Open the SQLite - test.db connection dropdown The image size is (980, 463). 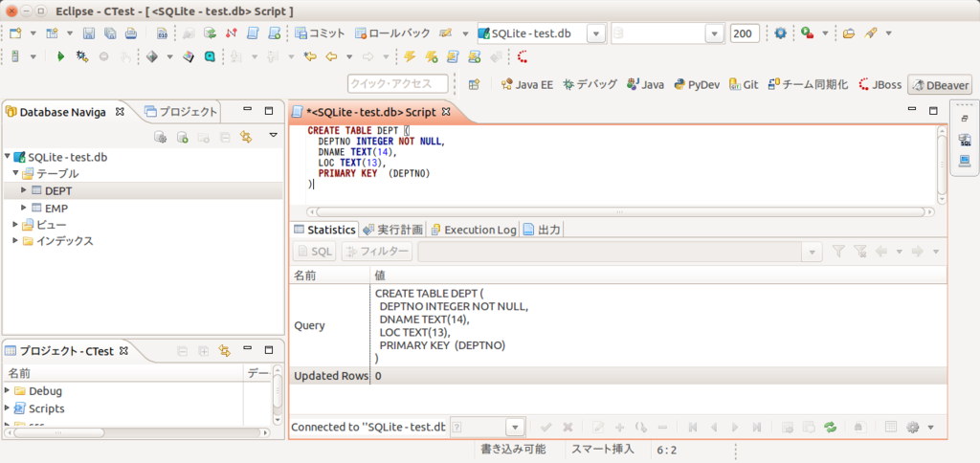(595, 33)
